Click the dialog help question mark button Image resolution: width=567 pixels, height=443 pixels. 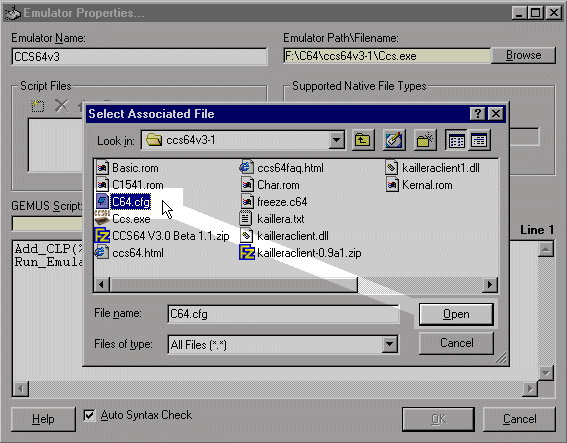coord(477,114)
